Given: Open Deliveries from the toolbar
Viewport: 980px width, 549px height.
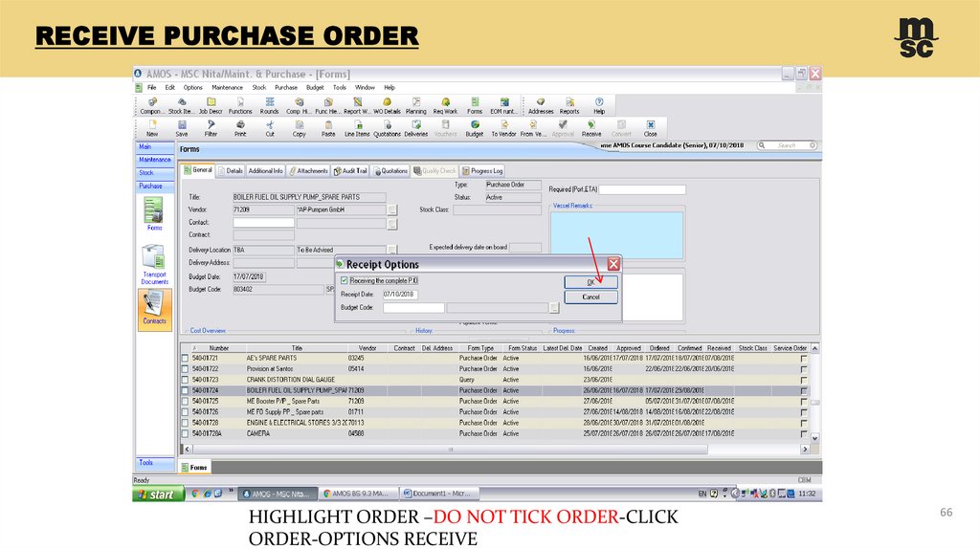Looking at the screenshot, I should tap(415, 128).
